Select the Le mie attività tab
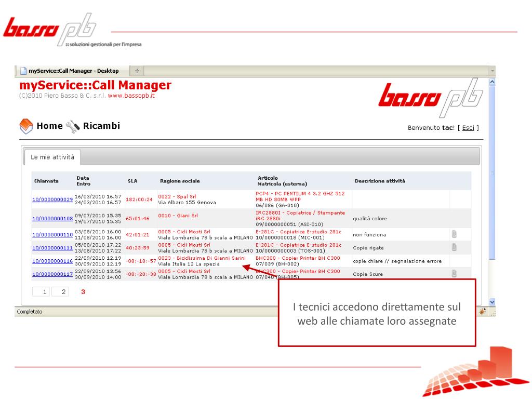Screen dimensions: 532x399 tap(52, 157)
